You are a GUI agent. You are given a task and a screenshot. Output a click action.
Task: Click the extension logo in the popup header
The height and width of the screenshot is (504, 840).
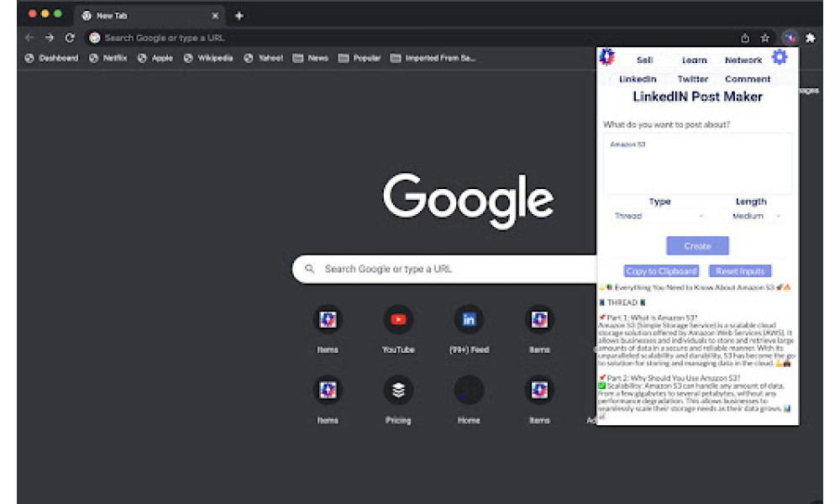pos(607,57)
